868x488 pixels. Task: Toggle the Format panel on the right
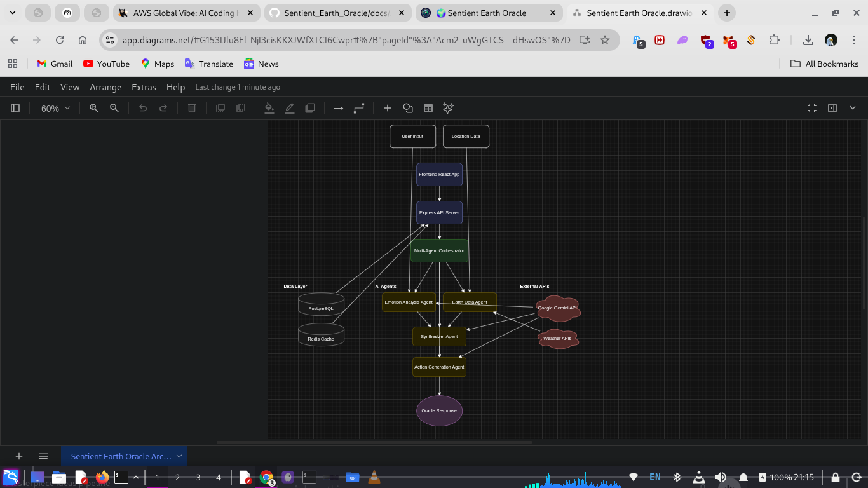[x=832, y=108]
